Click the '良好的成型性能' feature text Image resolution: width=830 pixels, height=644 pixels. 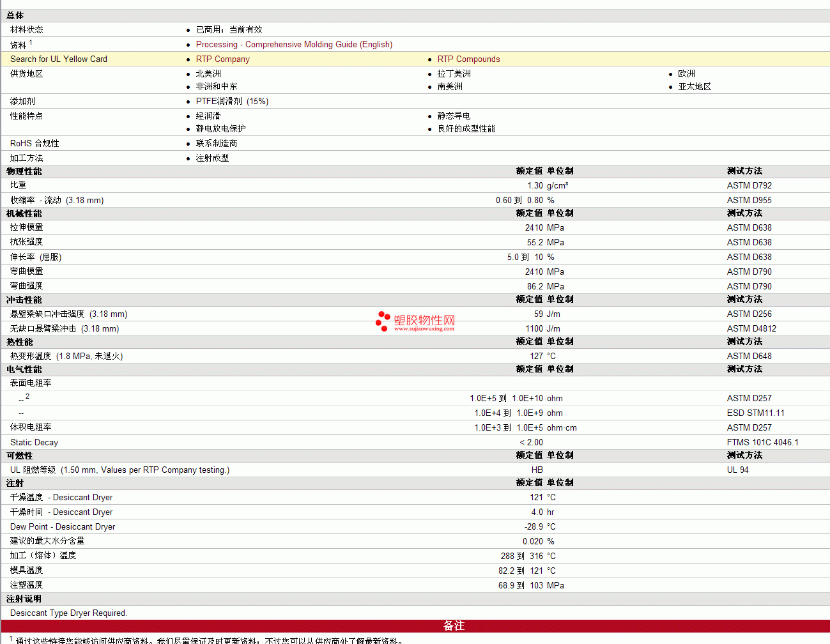pos(466,128)
